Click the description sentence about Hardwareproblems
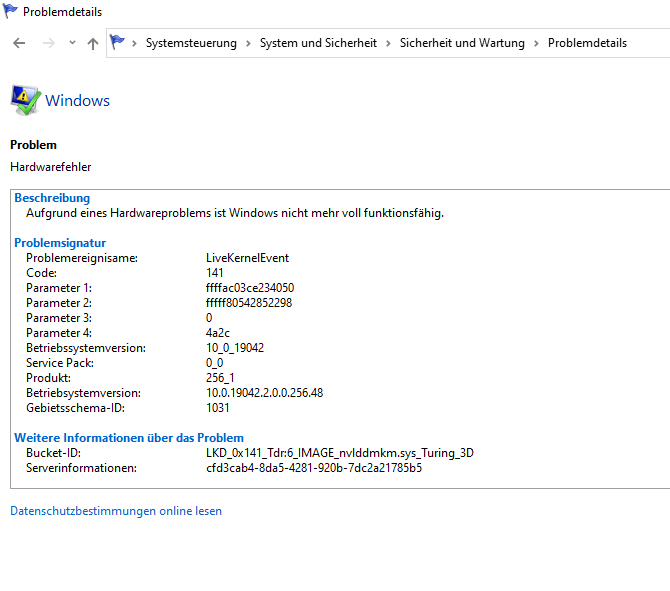 (x=235, y=213)
